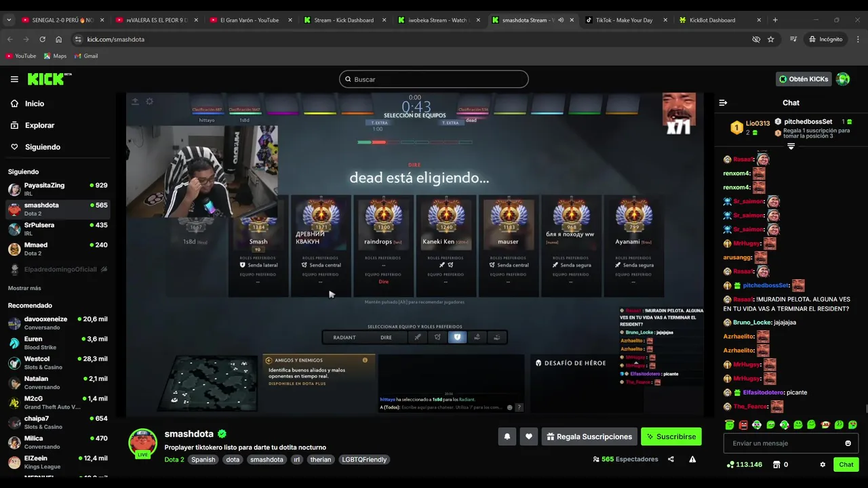Switch to the Stream - Kick Dashboard tab
The width and height of the screenshot is (868, 488).
(344, 20)
